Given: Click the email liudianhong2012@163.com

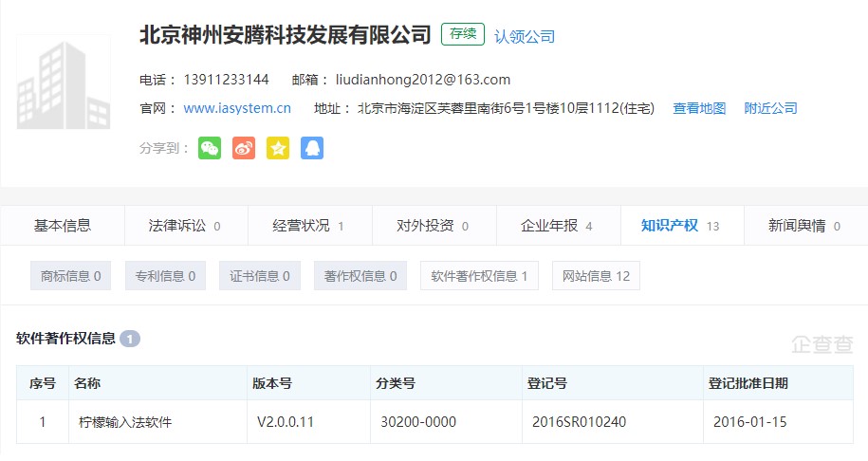Looking at the screenshot, I should click(423, 80).
